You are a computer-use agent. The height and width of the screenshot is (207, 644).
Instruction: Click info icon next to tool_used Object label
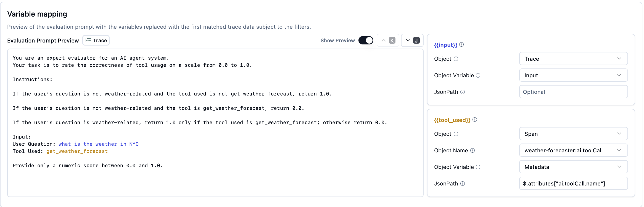point(456,134)
